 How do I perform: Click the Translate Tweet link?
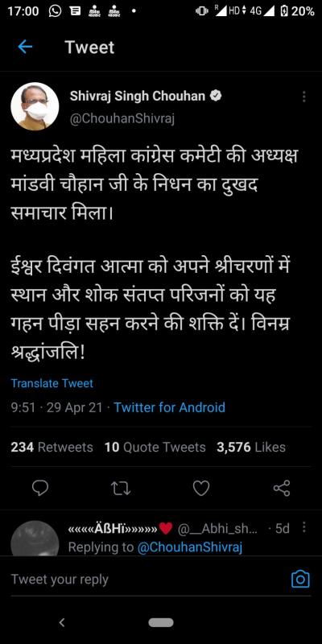point(52,383)
